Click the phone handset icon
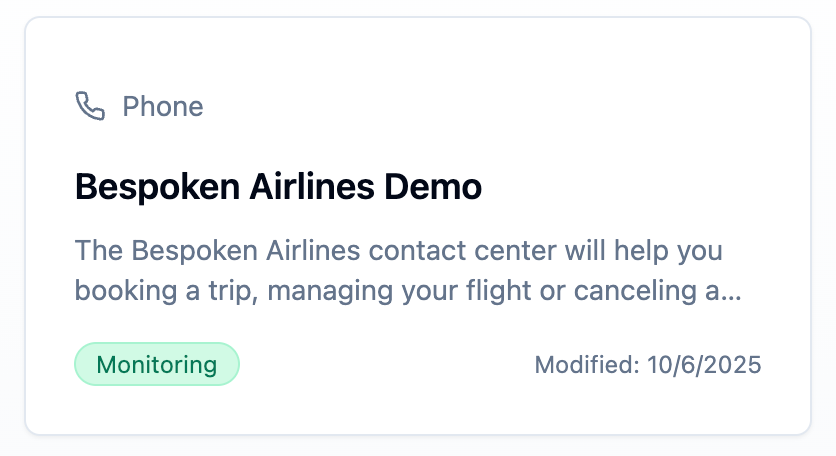This screenshot has height=456, width=836. [x=90, y=106]
